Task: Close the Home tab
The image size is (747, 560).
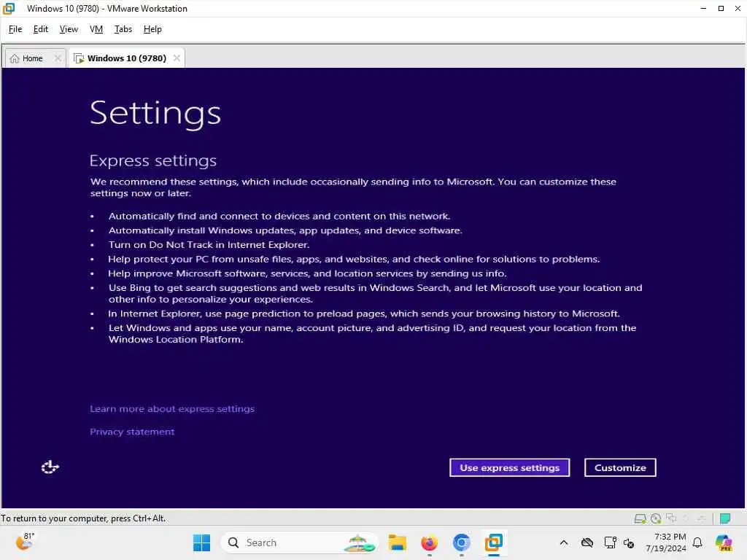Action: tap(58, 58)
